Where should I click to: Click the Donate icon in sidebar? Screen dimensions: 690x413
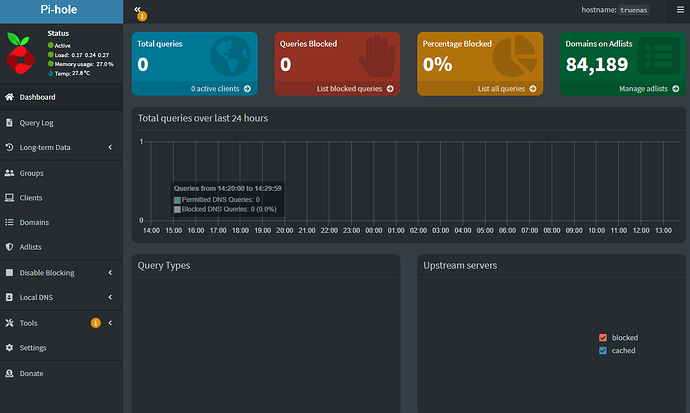[10, 373]
